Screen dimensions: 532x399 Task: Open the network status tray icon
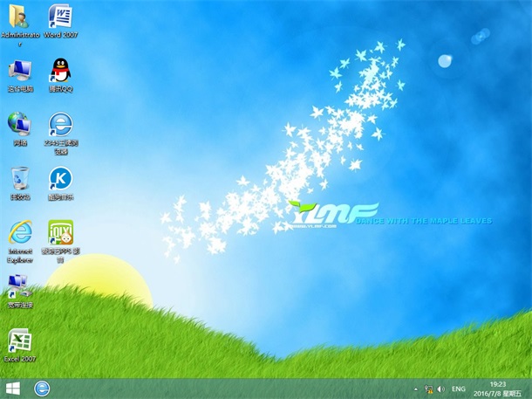click(x=428, y=389)
